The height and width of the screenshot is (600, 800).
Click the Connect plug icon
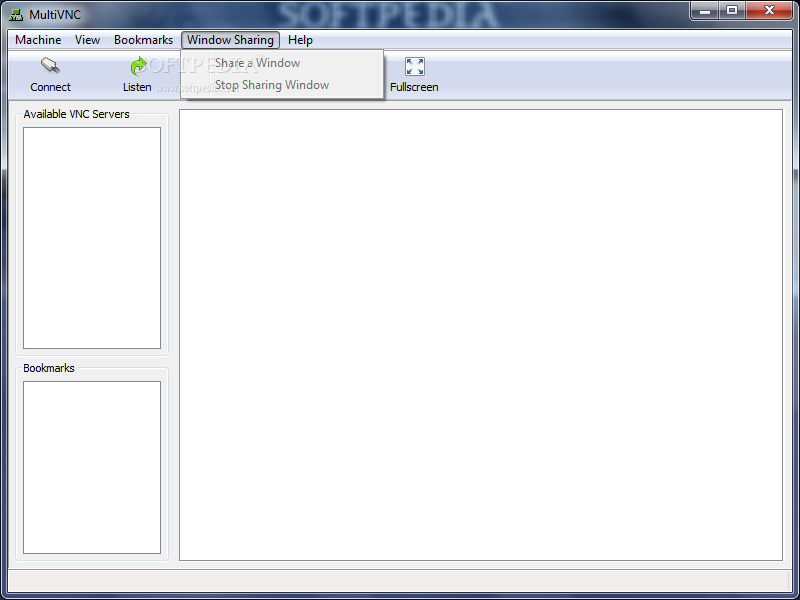point(50,66)
